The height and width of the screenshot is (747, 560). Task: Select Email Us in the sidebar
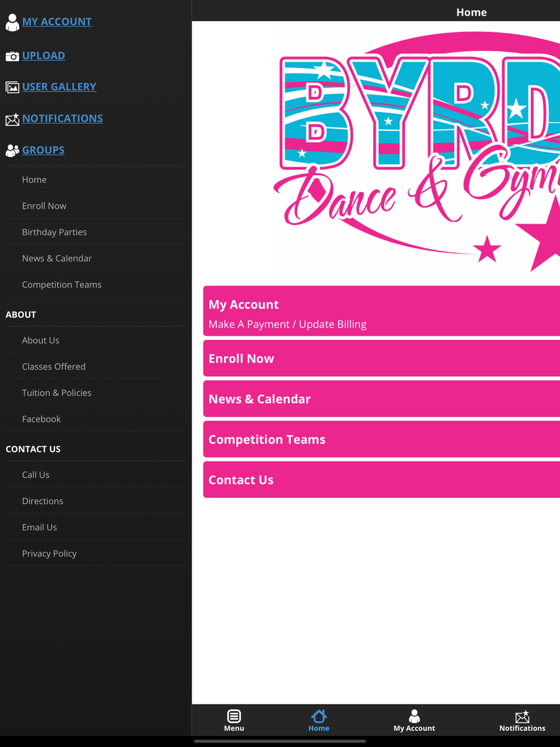96,527
